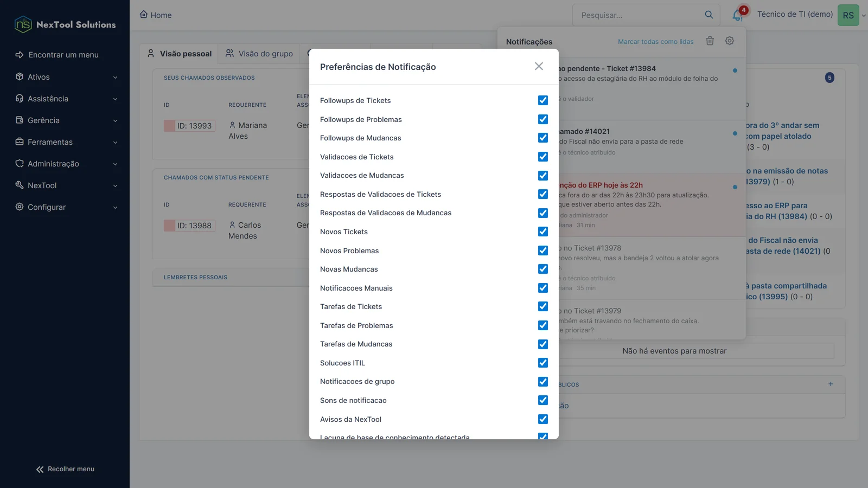The width and height of the screenshot is (868, 488).
Task: Click the Ferramentas briefcase icon
Action: (x=20, y=142)
